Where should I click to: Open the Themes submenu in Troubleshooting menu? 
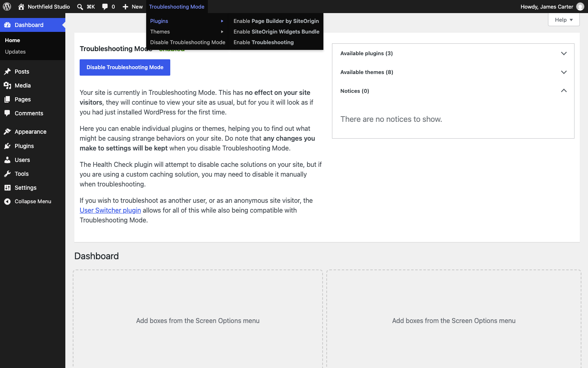coord(187,31)
